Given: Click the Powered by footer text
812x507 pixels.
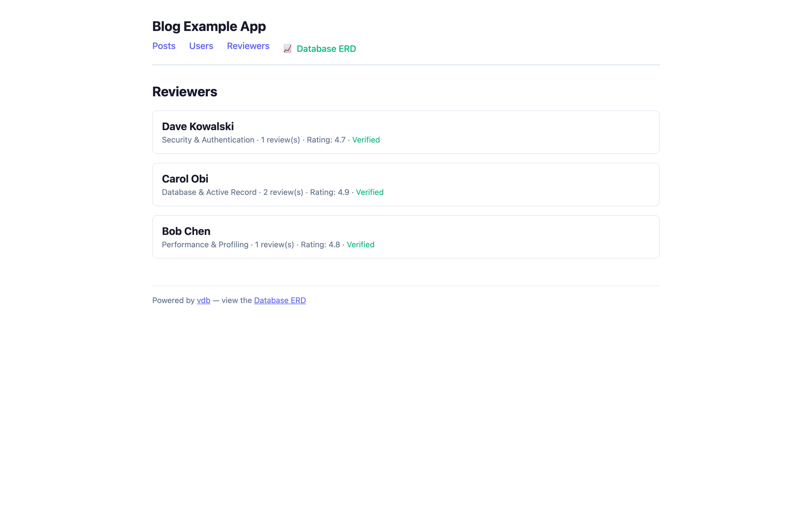Looking at the screenshot, I should coord(174,301).
